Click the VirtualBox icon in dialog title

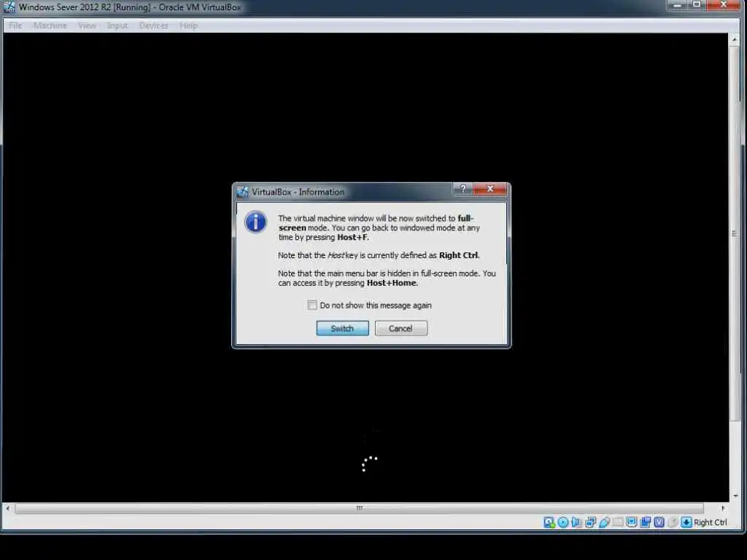tap(242, 192)
